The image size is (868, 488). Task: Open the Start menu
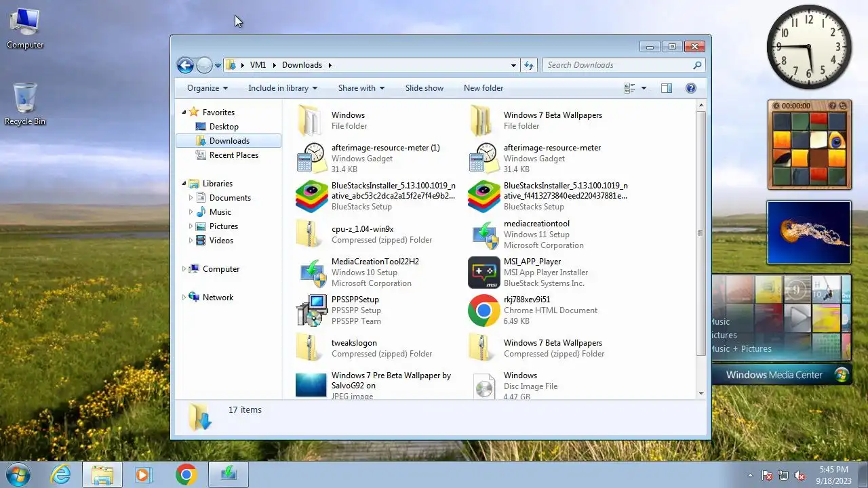coord(18,474)
